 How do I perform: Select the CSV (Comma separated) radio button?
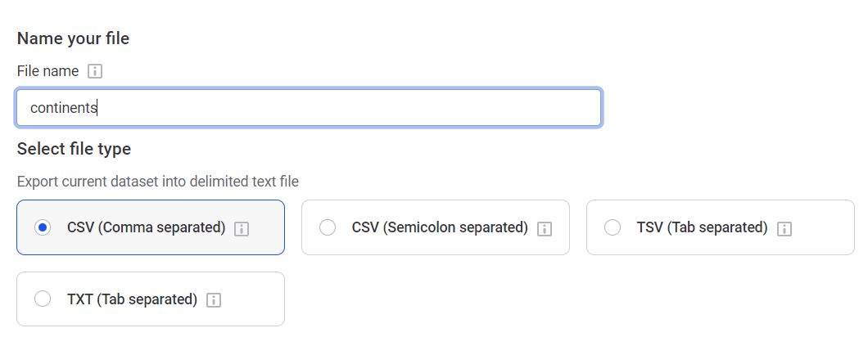click(43, 228)
